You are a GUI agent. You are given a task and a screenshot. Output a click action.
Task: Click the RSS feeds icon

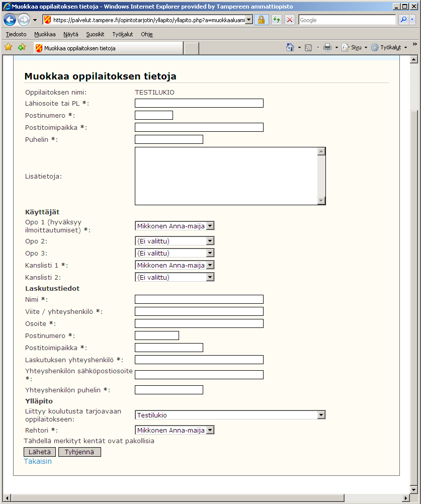308,48
